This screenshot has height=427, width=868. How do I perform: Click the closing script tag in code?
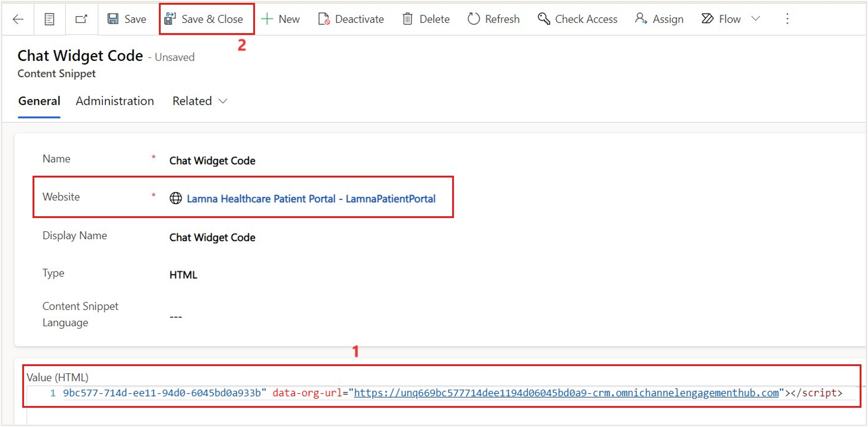tap(817, 393)
